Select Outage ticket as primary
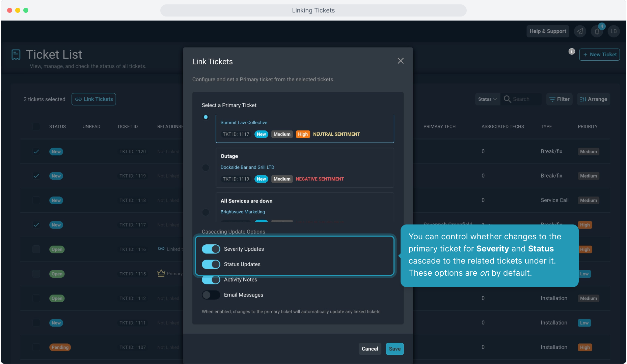Viewport: 627px width, 364px height. 206,168
